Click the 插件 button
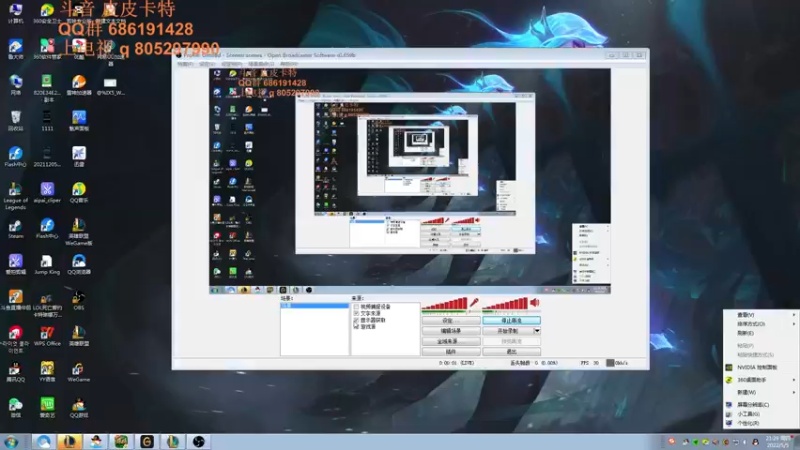The width and height of the screenshot is (800, 450). pyautogui.click(x=451, y=352)
